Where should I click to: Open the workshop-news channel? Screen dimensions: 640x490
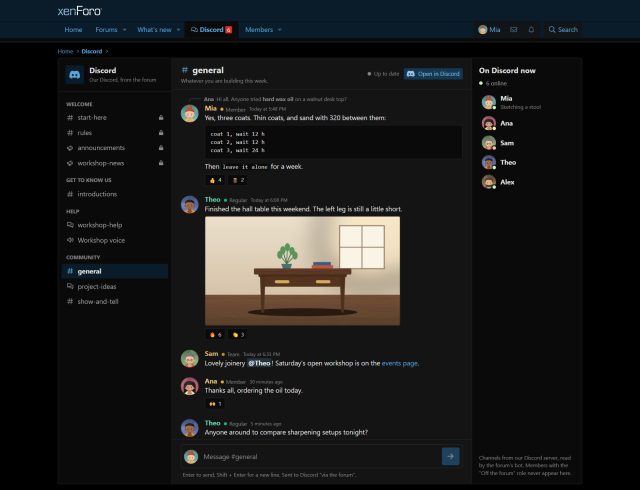(x=115, y=163)
